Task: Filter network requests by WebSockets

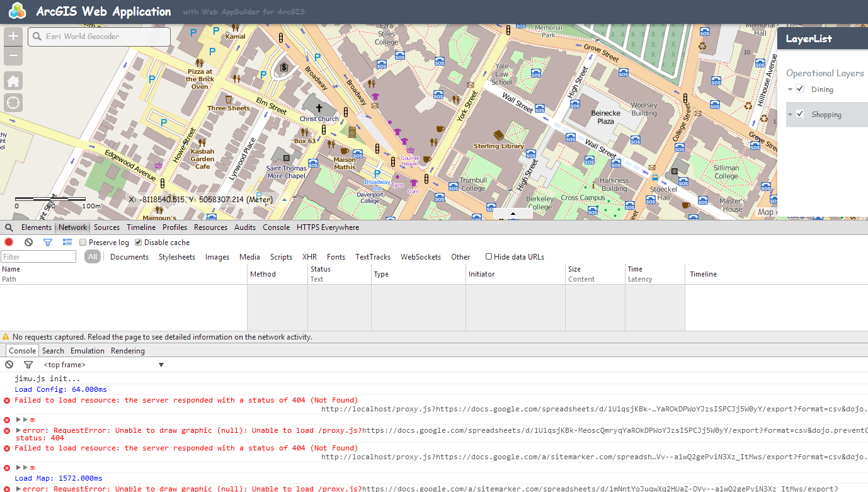Action: point(421,256)
